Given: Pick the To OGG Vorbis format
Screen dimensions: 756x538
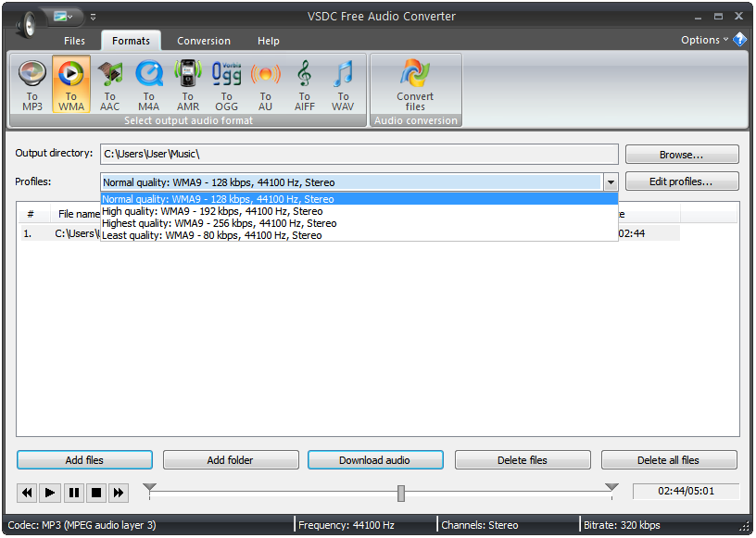Looking at the screenshot, I should [227, 85].
